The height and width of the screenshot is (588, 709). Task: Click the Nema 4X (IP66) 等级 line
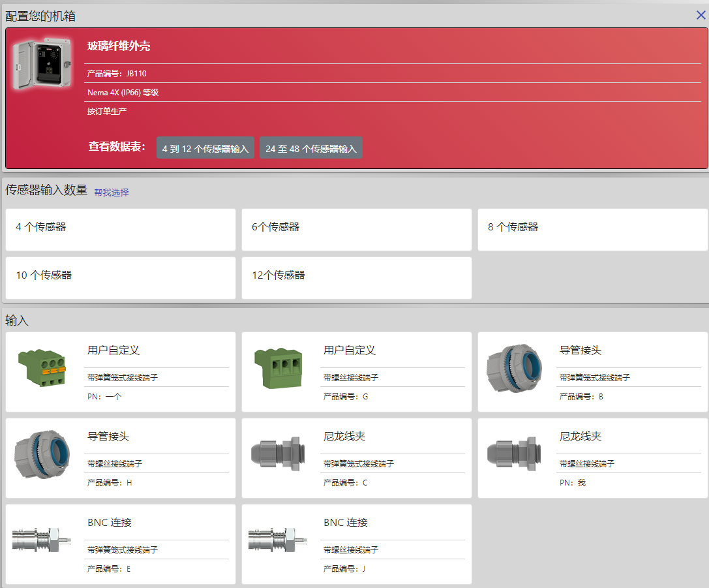[x=123, y=92]
